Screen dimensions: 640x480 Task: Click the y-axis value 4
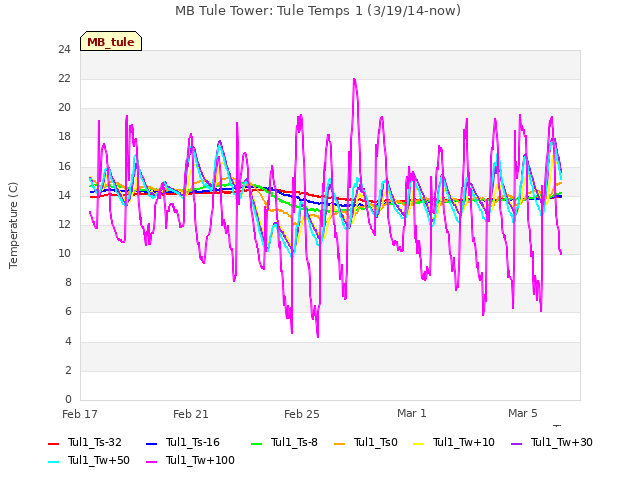68,341
